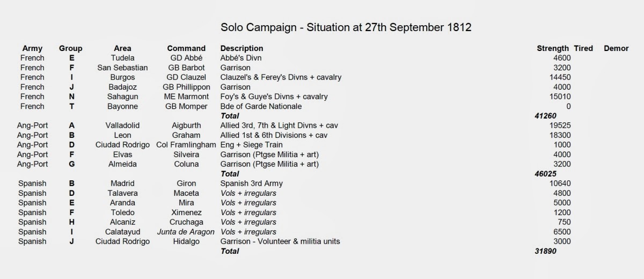Click the Demor column header
This screenshot has height=279, width=644.
(616, 48)
